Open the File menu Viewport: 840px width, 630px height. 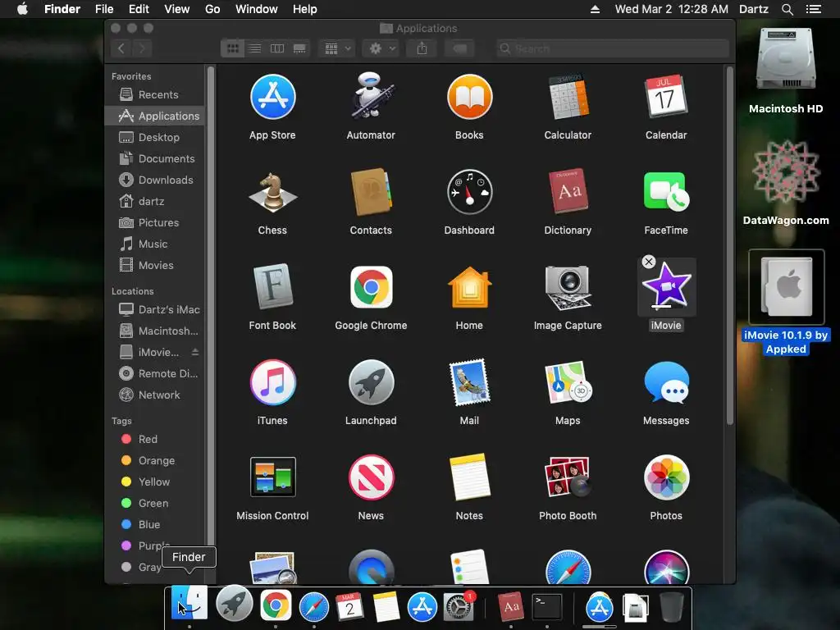click(x=104, y=9)
